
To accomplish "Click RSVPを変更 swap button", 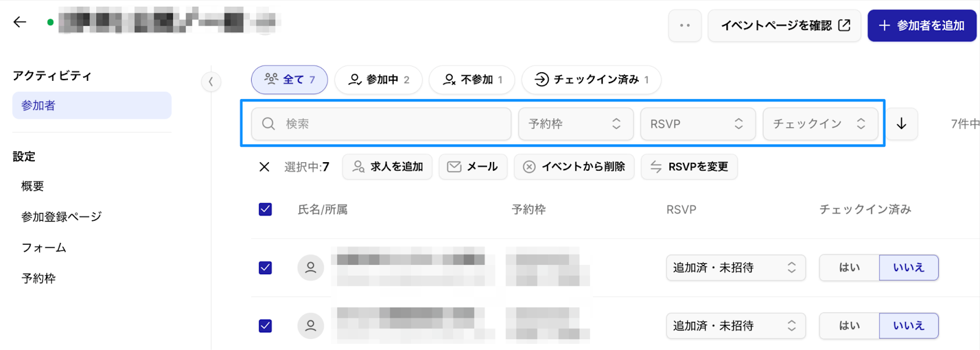I will point(689,167).
